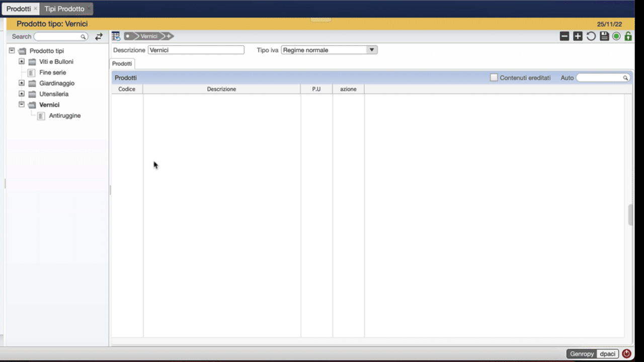Click the Genropy footer button
The image size is (644, 362).
click(582, 354)
